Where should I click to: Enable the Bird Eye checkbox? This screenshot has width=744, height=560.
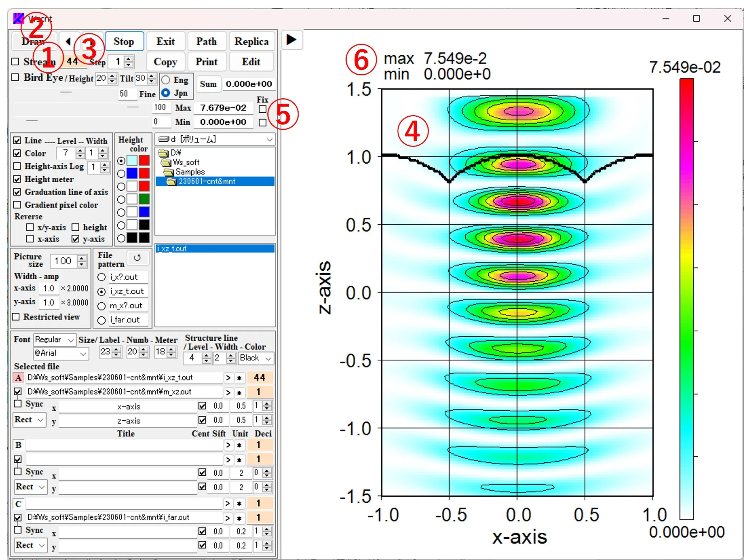pyautogui.click(x=15, y=77)
